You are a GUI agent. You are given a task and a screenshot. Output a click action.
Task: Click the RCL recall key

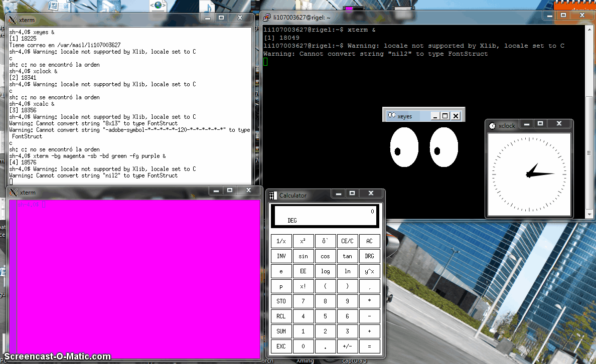click(x=281, y=316)
